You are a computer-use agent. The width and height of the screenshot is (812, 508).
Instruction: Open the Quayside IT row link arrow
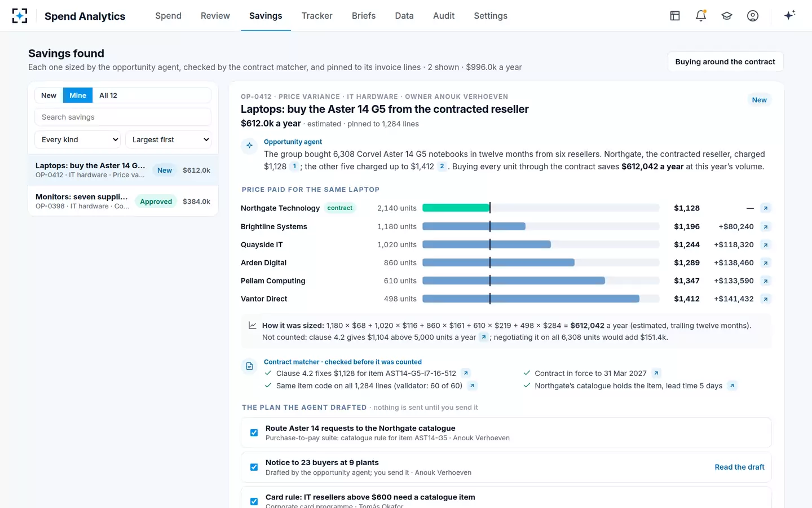766,245
